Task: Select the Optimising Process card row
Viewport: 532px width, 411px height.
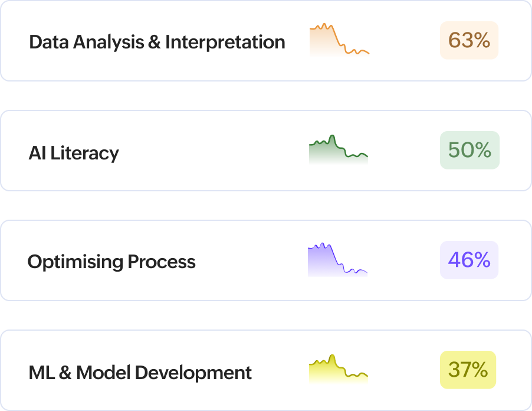Action: point(266,259)
